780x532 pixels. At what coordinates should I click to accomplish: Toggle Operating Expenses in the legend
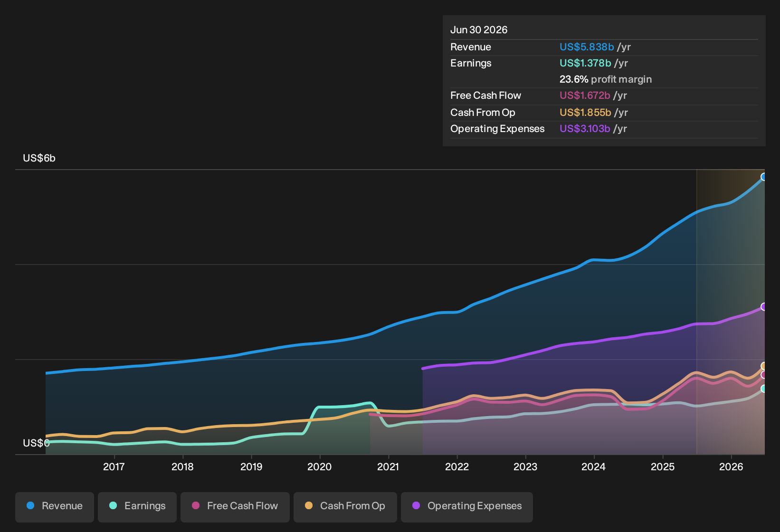point(467,506)
